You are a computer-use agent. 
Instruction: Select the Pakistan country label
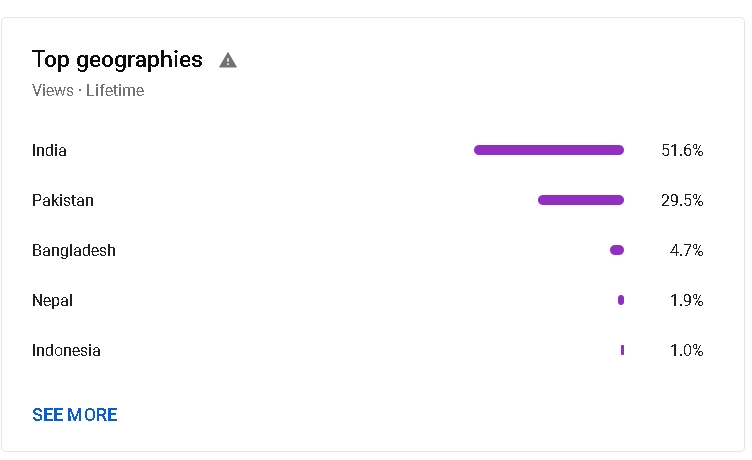pyautogui.click(x=63, y=201)
